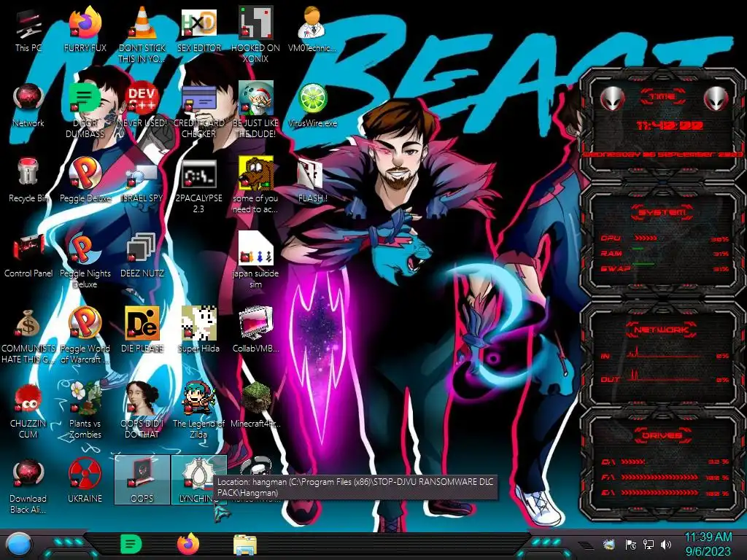Click the CPU usage bar in SYSTEM widget
Image resolution: width=747 pixels, height=560 pixels.
646,238
